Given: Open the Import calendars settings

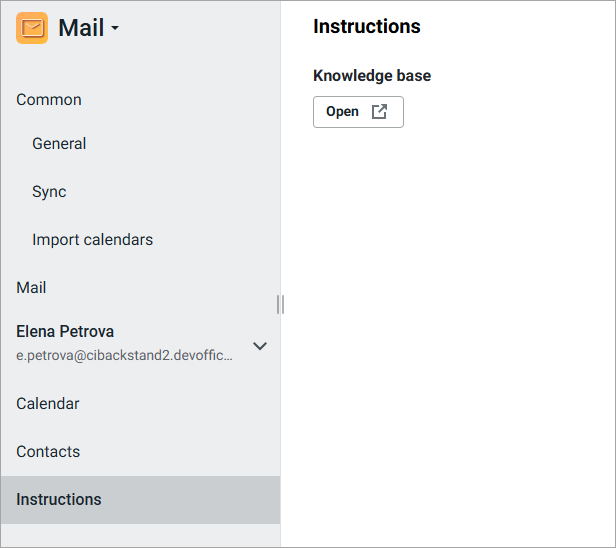Looking at the screenshot, I should point(92,240).
